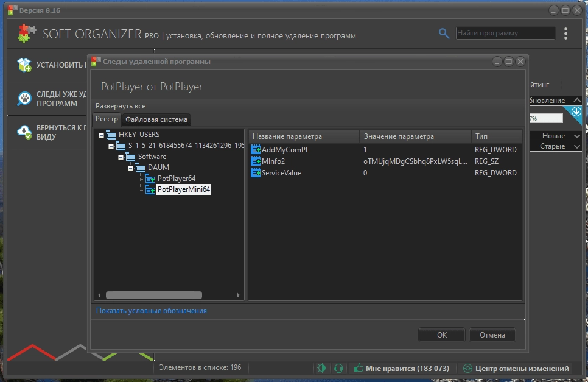Viewport: 588px width, 382px height.
Task: Select the ServiceValue parameter name
Action: pyautogui.click(x=282, y=173)
